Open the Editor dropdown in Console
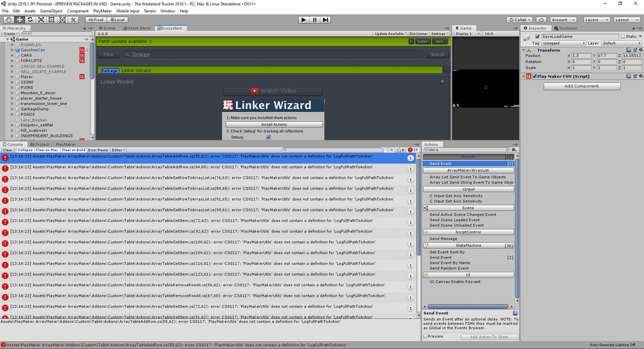This screenshot has width=644, height=349. pos(118,150)
